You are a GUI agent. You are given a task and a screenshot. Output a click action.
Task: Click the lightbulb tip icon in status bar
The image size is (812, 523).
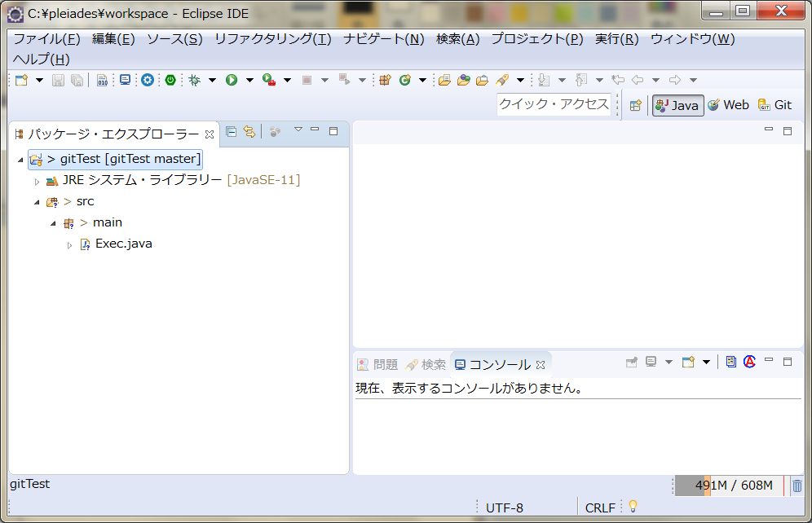633,506
